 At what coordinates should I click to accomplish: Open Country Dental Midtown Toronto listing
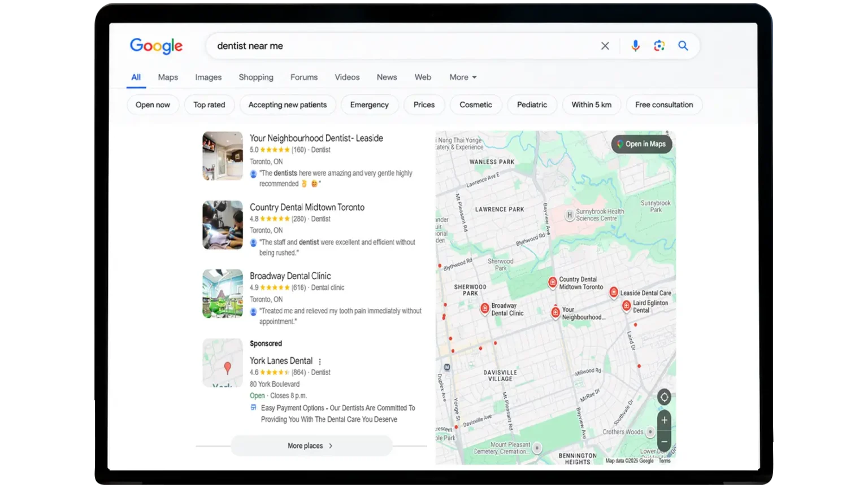coord(307,207)
